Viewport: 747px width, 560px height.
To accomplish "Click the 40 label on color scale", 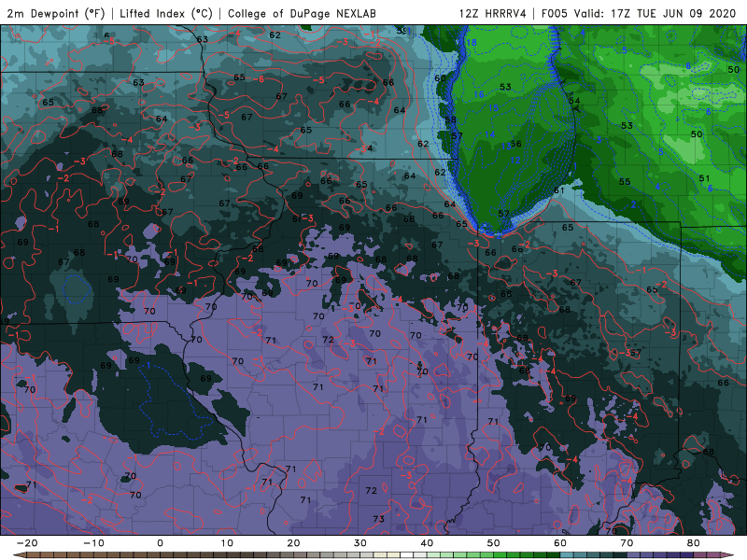I will 427,543.
